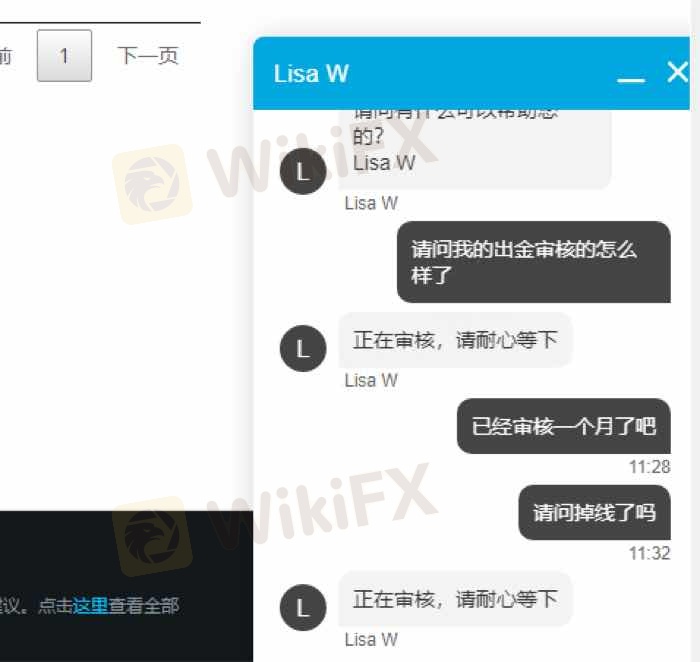Image resolution: width=700 pixels, height=662 pixels.
Task: Click the greeting bubble ending with 的?
Action: tap(475, 149)
